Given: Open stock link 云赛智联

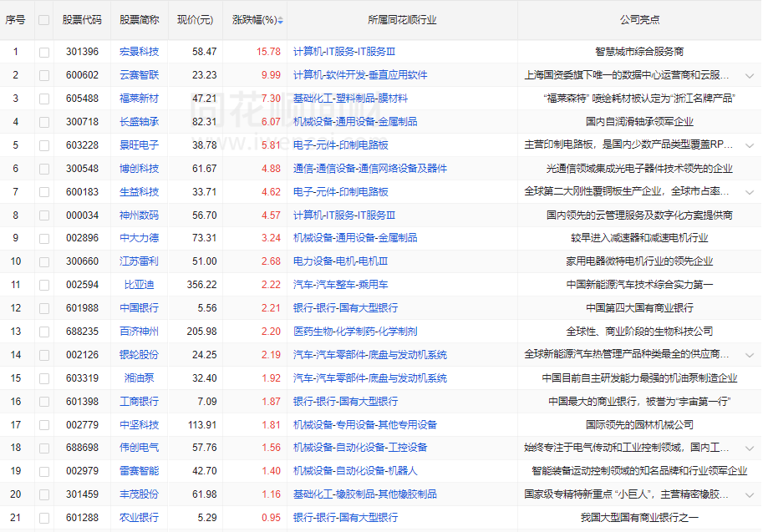Looking at the screenshot, I should pyautogui.click(x=139, y=75).
